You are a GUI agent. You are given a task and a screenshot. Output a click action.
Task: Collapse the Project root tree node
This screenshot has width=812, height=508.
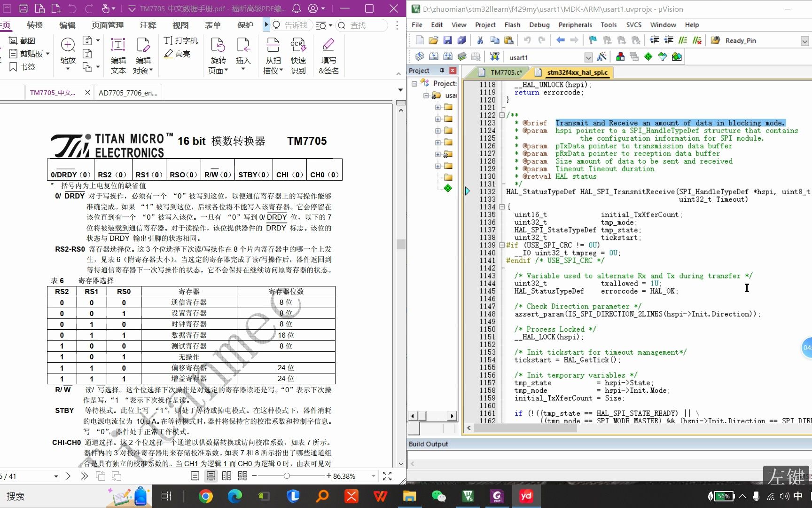click(414, 83)
